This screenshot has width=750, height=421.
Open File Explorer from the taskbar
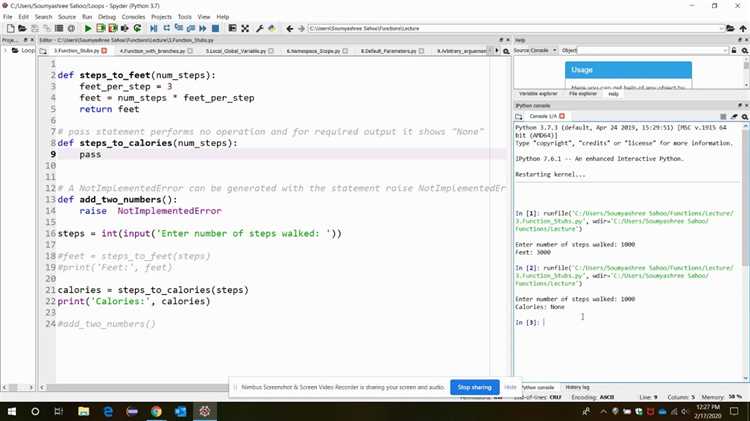[x=84, y=411]
